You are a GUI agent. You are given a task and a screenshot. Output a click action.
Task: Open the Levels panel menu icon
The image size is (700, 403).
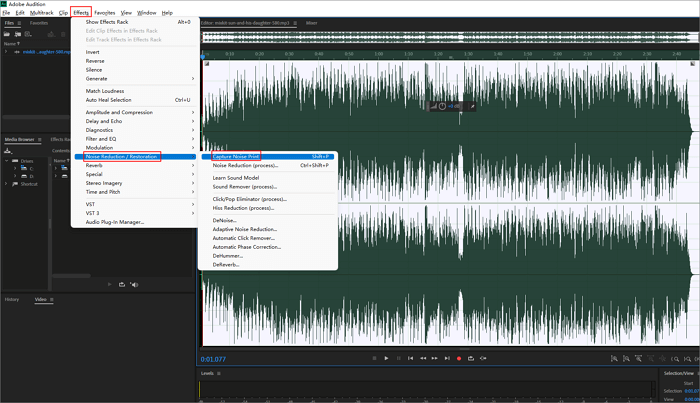point(219,373)
